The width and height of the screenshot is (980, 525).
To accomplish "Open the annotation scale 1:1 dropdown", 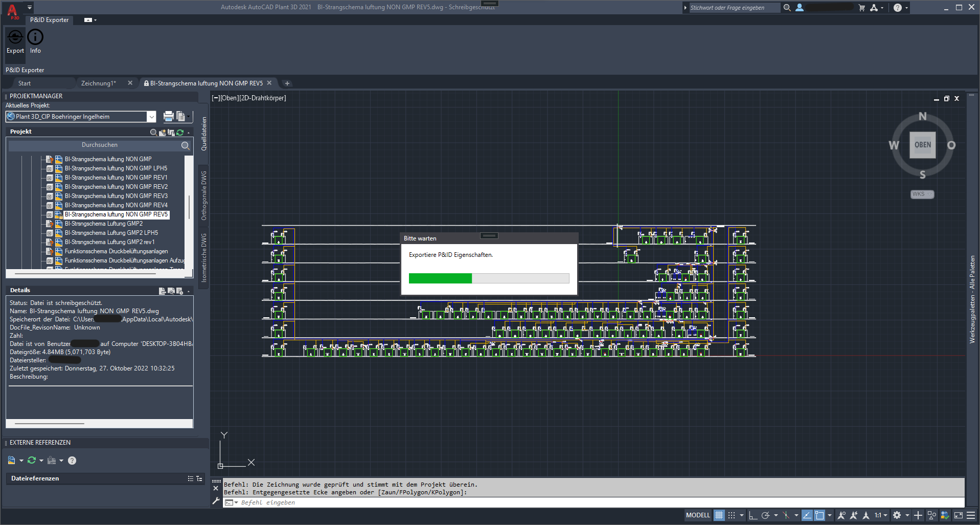I will [x=881, y=515].
